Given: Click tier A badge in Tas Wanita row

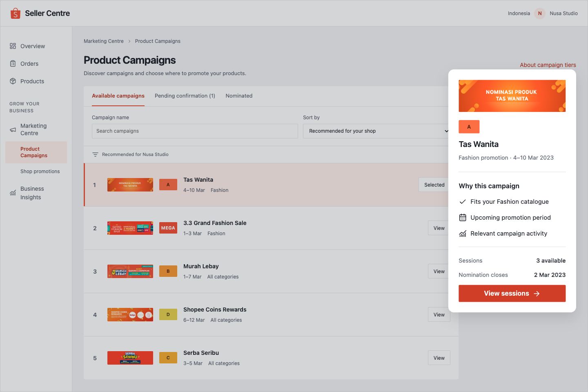Looking at the screenshot, I should pos(168,185).
